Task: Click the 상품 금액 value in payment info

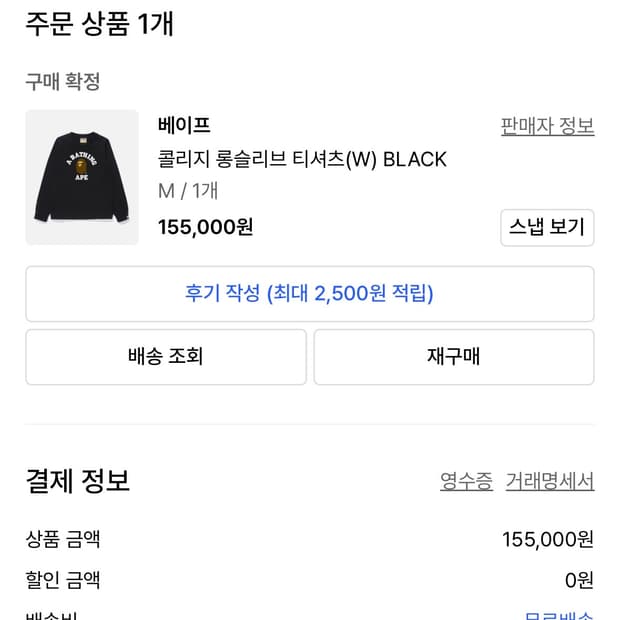Action: pos(548,540)
